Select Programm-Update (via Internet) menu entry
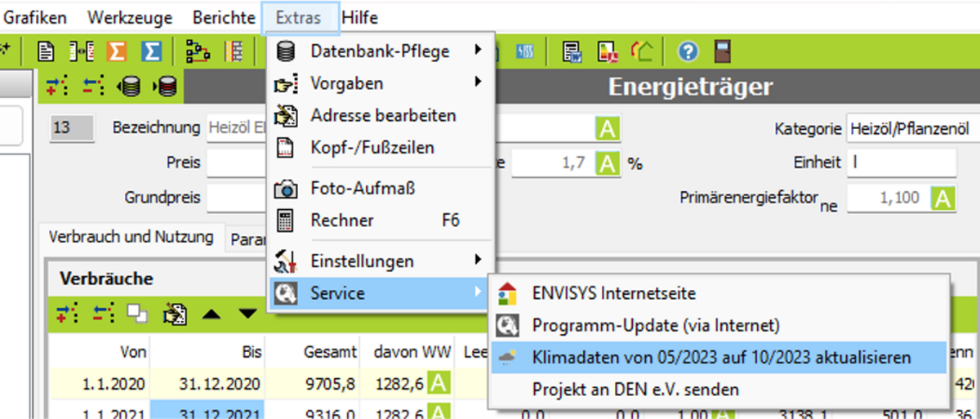This screenshot has width=980, height=419. pyautogui.click(x=656, y=325)
